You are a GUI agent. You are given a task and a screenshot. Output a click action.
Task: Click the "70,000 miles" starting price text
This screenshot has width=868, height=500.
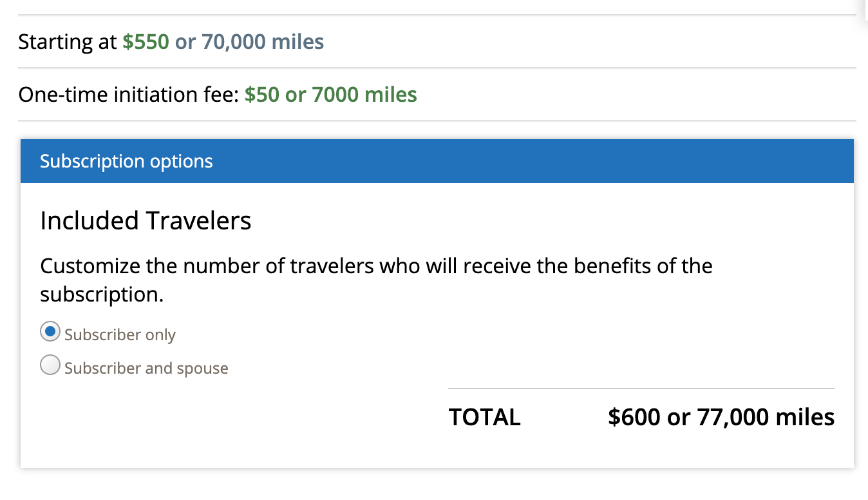(x=263, y=42)
